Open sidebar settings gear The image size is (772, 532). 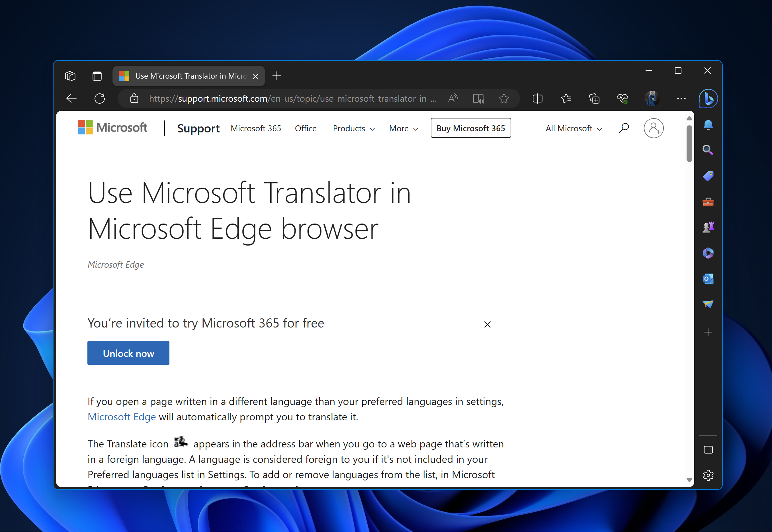(x=708, y=475)
